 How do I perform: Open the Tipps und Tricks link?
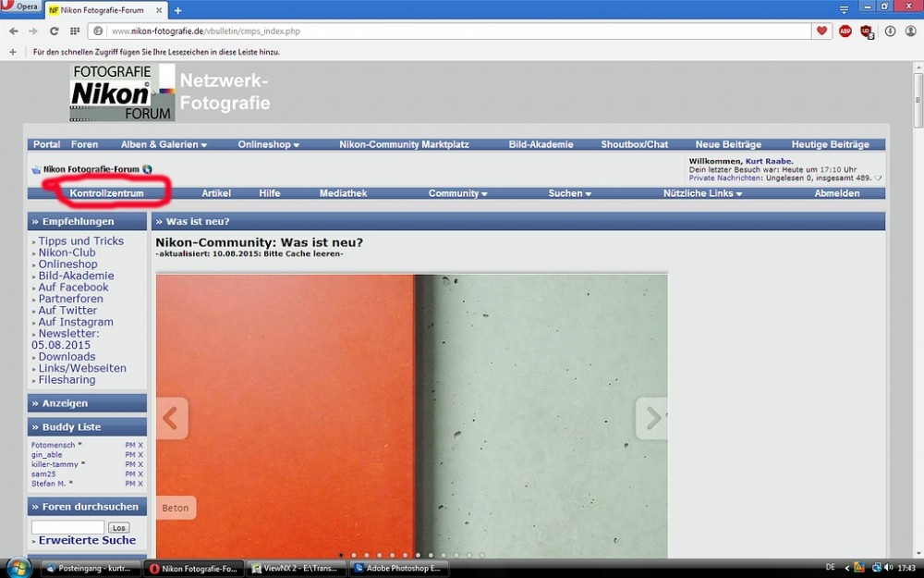tap(80, 240)
